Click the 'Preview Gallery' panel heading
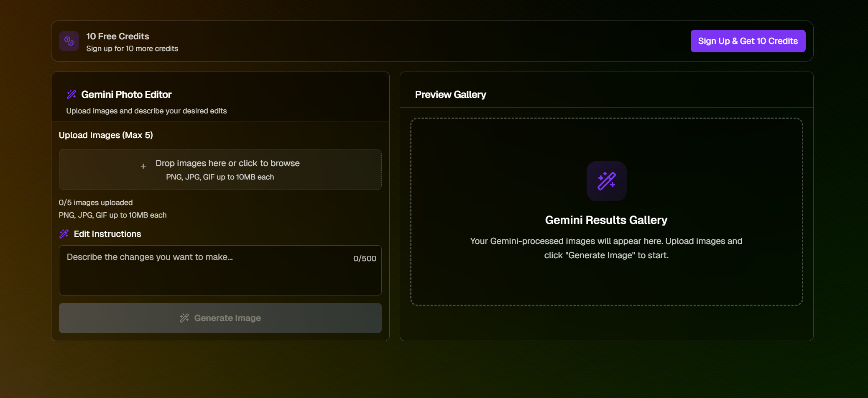The width and height of the screenshot is (868, 398). [450, 95]
